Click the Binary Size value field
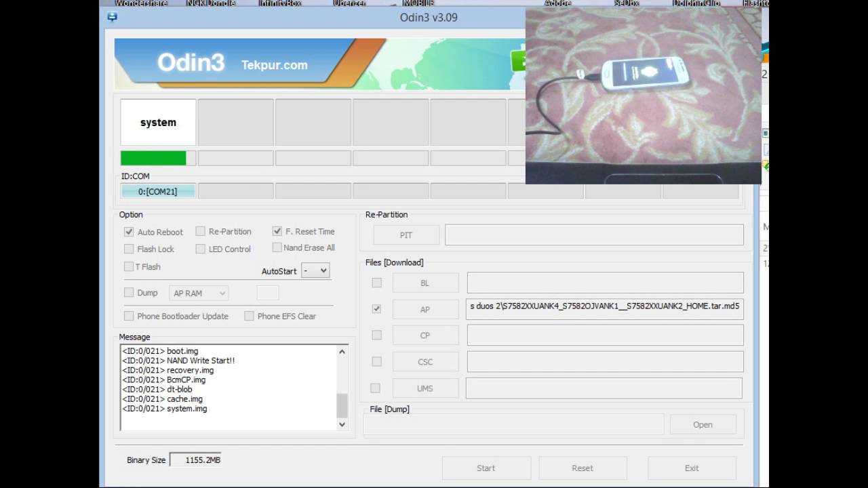This screenshot has width=868, height=488. coord(195,460)
